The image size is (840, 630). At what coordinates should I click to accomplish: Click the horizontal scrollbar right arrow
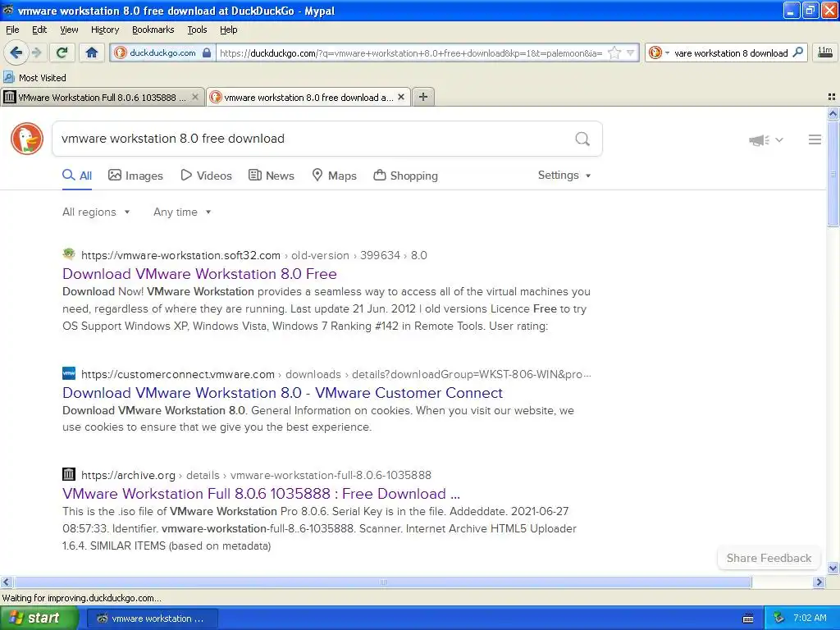[819, 582]
